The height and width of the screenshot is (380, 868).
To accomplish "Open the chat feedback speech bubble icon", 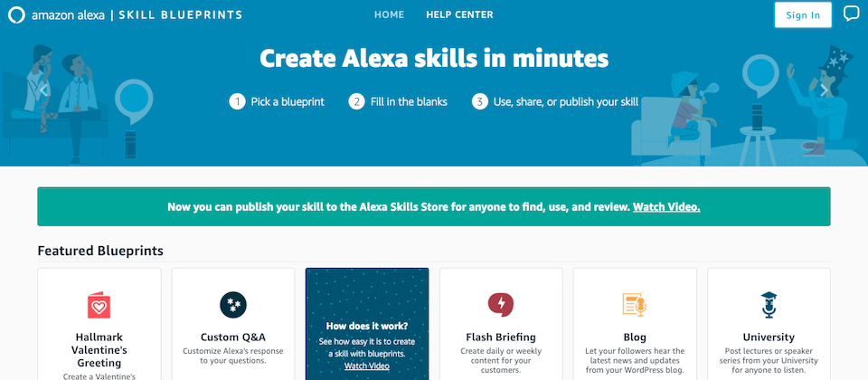I will 852,14.
